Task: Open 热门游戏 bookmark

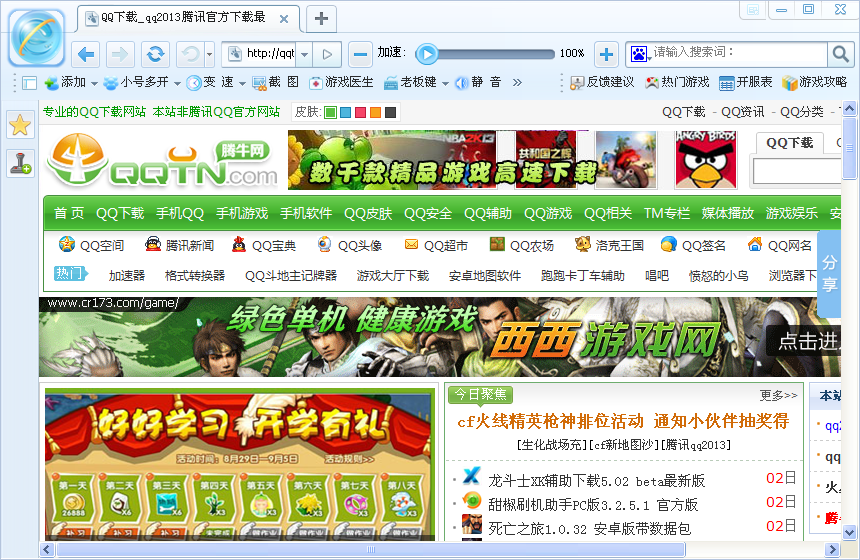Action: [x=677, y=82]
